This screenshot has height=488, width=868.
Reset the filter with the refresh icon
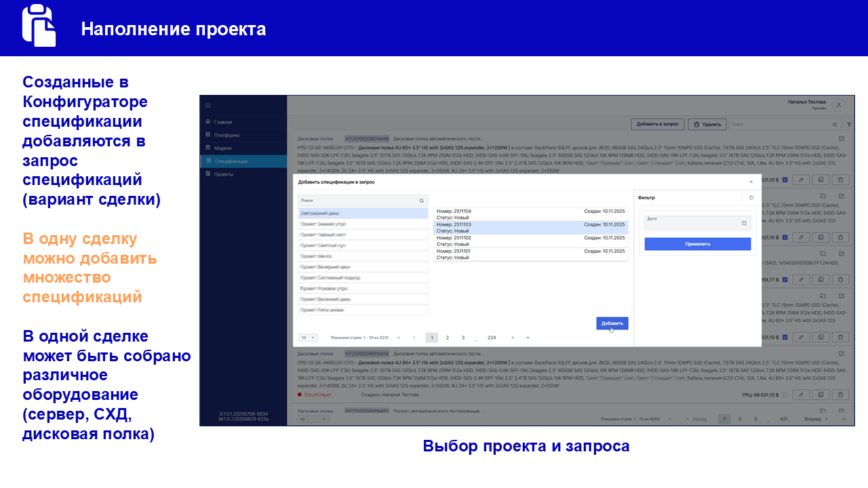pos(751,198)
